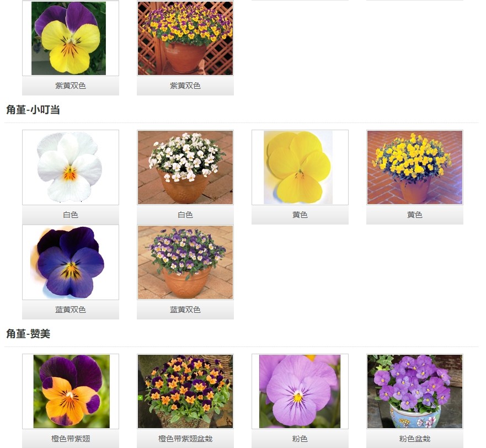The width and height of the screenshot is (486, 448).
Task: Click the 白色 label under the single white flower
Action: 71,215
